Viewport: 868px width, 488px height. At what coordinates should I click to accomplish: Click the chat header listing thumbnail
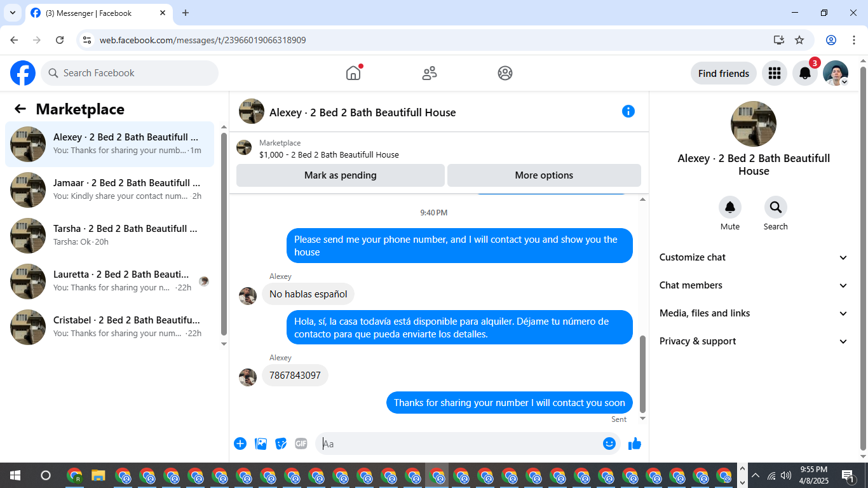[252, 111]
